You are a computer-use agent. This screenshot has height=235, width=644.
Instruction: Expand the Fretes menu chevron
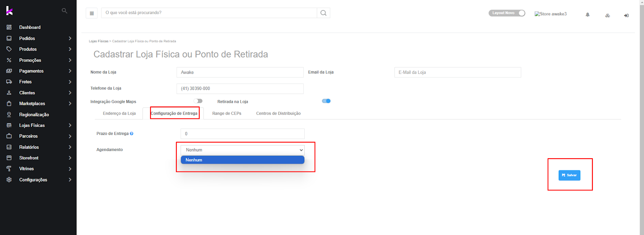[x=70, y=82]
